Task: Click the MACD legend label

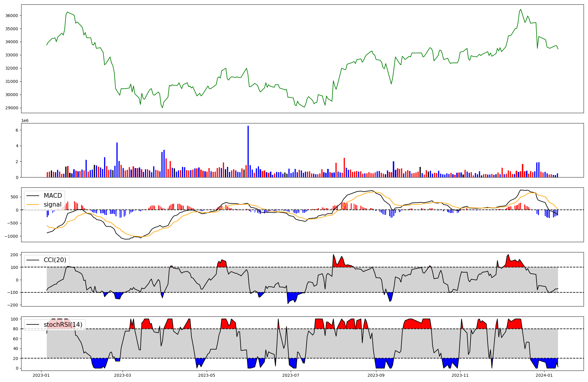Action: tap(53, 196)
